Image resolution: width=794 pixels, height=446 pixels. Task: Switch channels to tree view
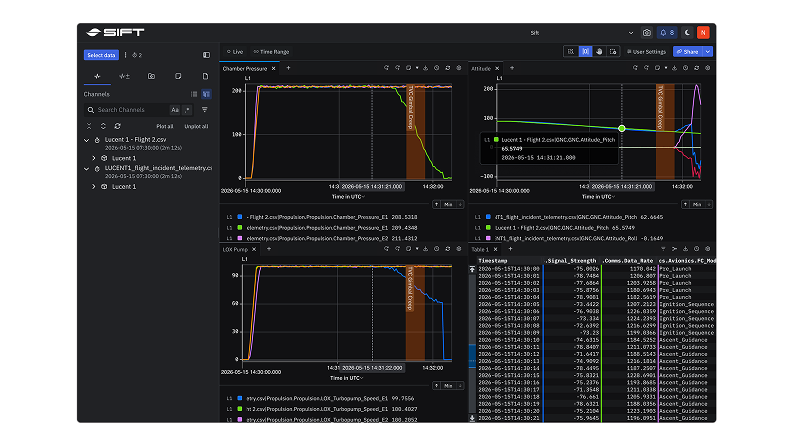click(206, 94)
